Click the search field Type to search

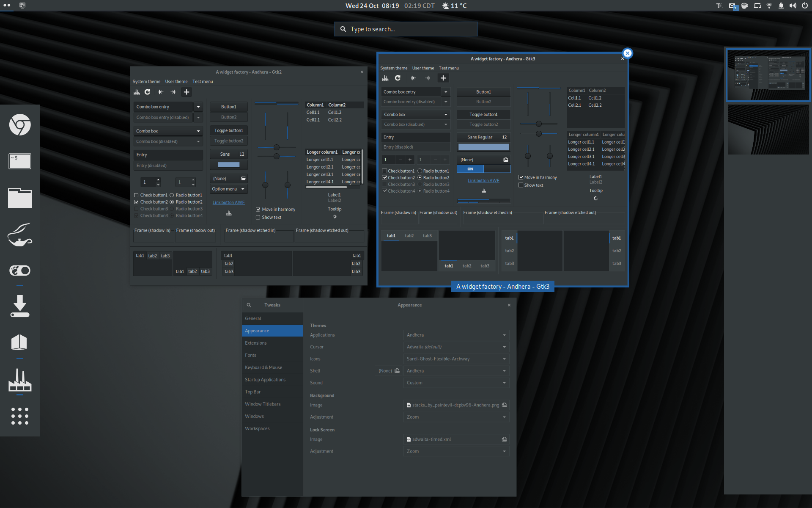click(x=406, y=29)
